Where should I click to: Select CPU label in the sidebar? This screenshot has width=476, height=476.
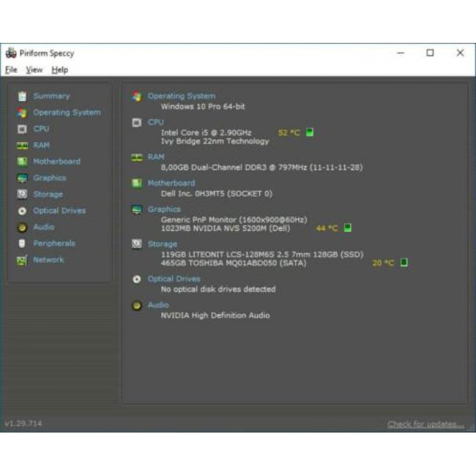click(41, 129)
